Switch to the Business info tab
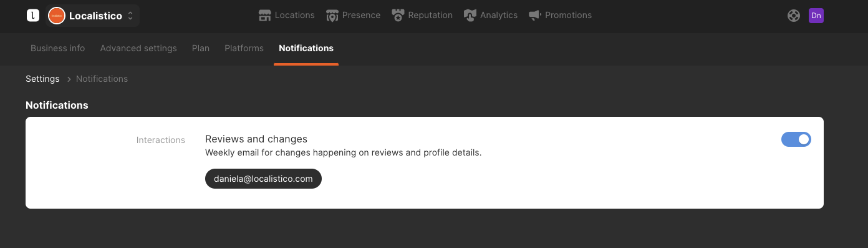Image resolution: width=868 pixels, height=248 pixels. coord(58,48)
